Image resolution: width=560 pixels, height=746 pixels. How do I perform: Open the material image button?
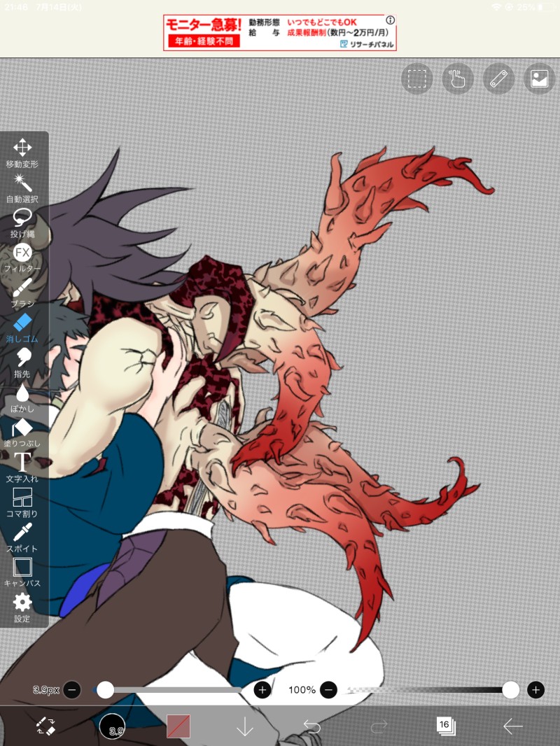(x=540, y=78)
